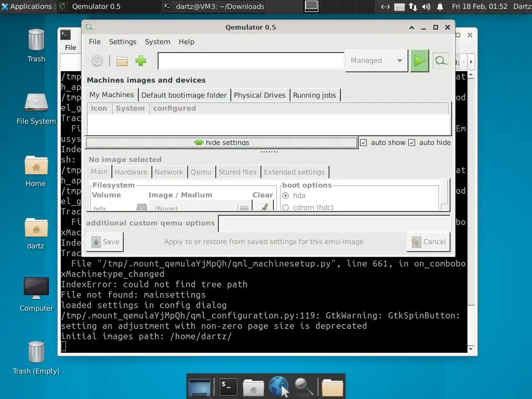This screenshot has height=399, width=532.
Task: Click the machine name input field
Action: coord(251,61)
